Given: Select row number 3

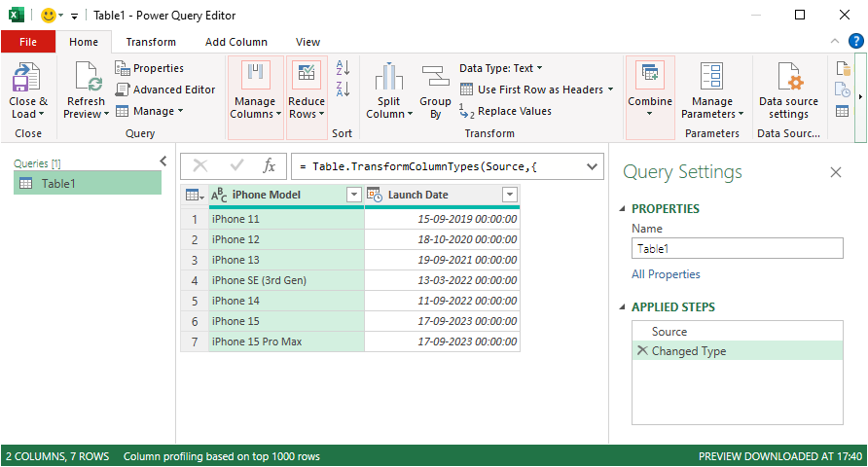Looking at the screenshot, I should [x=195, y=260].
